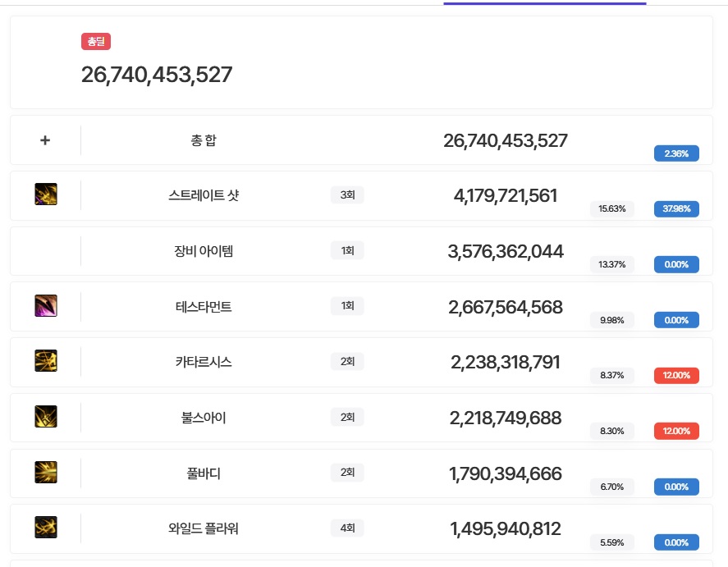Click the underlined active tab indicator at top
Image resolution: width=728 pixels, height=567 pixels.
point(544,3)
